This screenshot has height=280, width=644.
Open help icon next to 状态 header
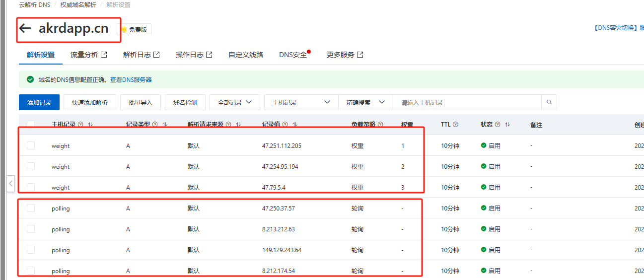point(498,125)
